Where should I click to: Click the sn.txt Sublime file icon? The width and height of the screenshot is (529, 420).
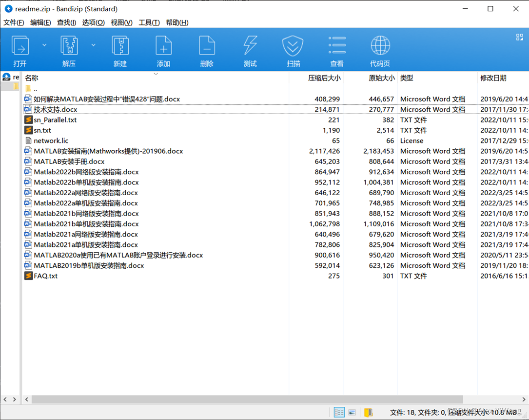28,130
